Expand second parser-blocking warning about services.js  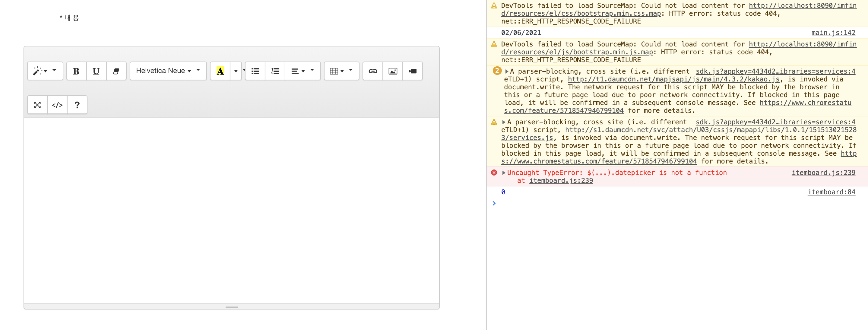click(x=503, y=122)
